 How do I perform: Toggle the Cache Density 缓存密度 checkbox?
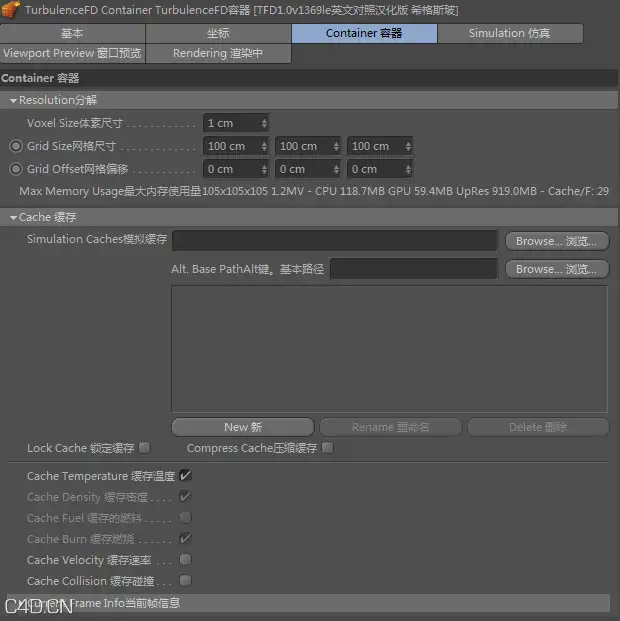point(185,496)
